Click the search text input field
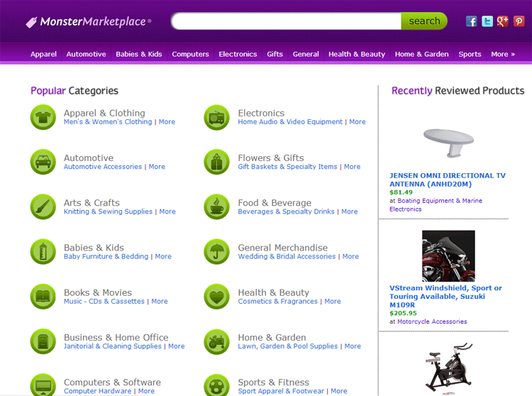The width and height of the screenshot is (532, 396). [x=286, y=21]
